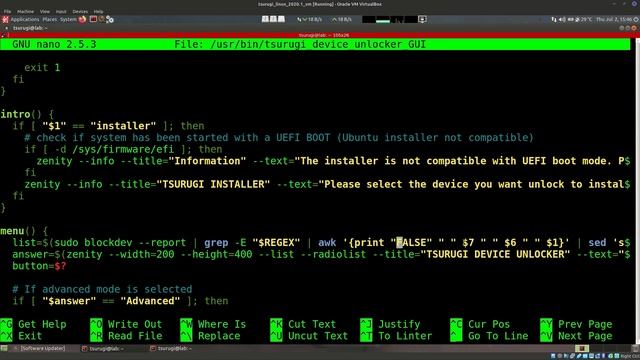The image size is (640, 360).
Task: Switch to second tsurugi@lab terminal in taskbar
Action: (x=171, y=349)
